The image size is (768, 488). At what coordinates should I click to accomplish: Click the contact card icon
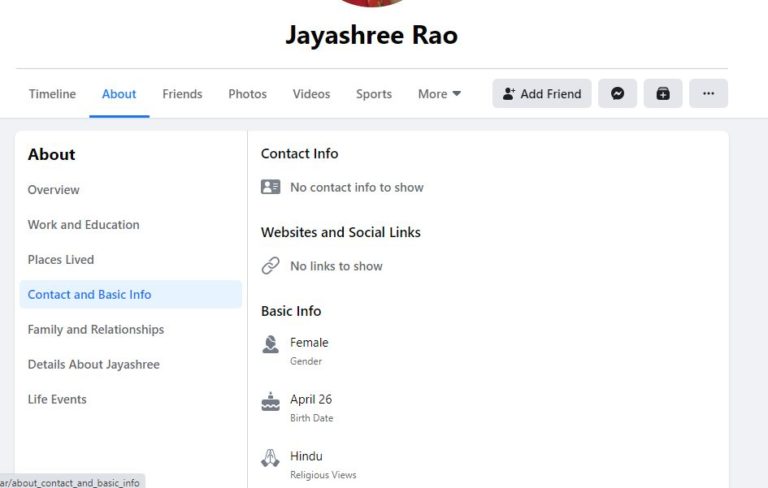[270, 187]
